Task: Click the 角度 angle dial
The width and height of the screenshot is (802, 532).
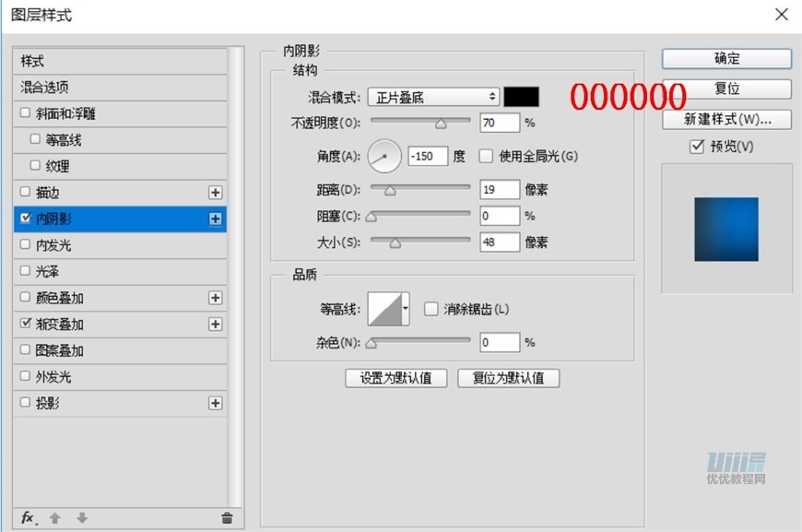Action: click(384, 157)
